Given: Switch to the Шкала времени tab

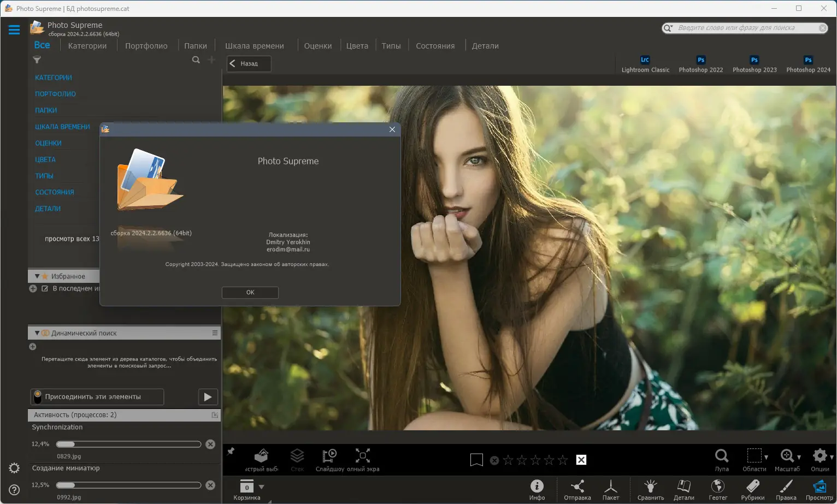Looking at the screenshot, I should coord(254,46).
